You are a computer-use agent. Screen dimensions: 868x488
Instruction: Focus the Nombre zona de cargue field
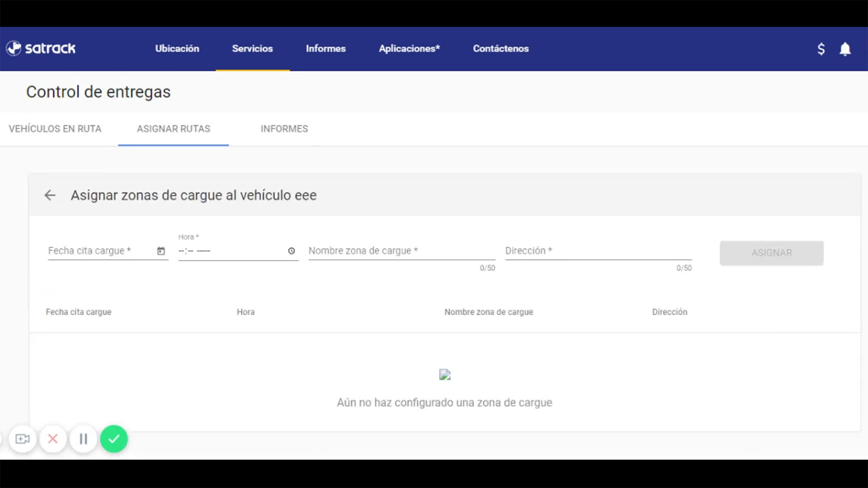coord(401,251)
